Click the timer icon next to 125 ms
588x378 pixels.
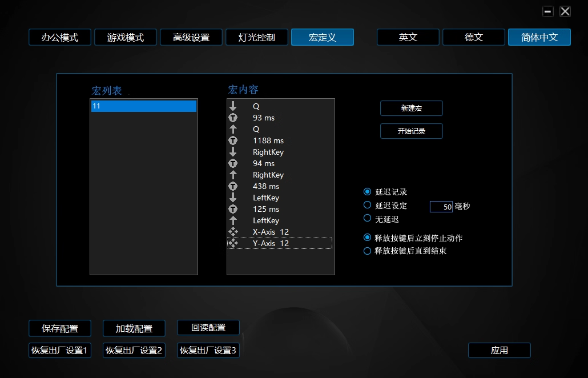click(233, 209)
